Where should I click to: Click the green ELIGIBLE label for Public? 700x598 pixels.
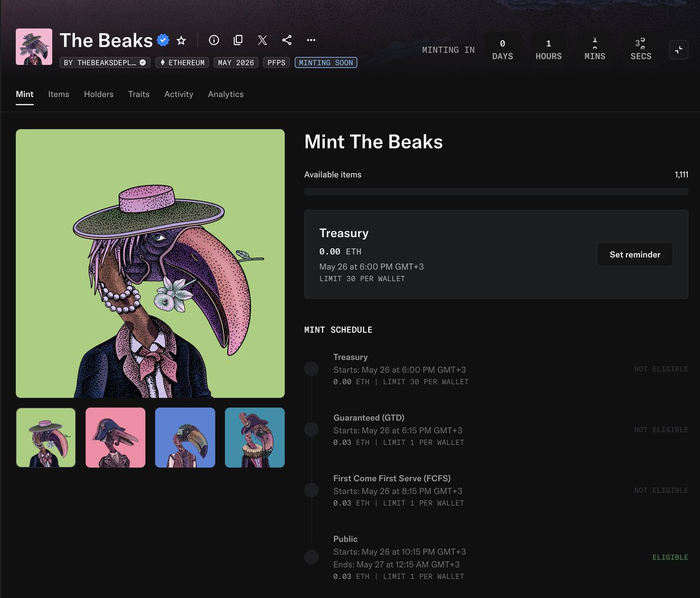pos(670,557)
